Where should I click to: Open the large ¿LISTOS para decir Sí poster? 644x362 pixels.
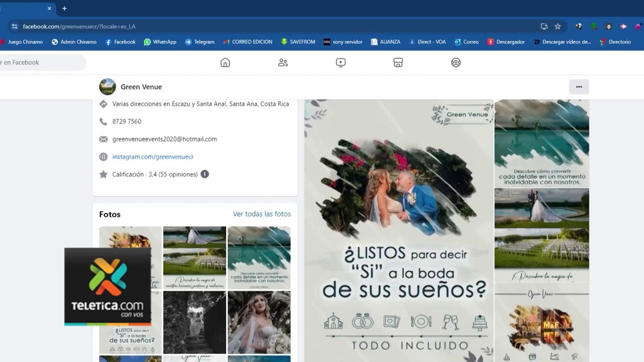pyautogui.click(x=399, y=231)
